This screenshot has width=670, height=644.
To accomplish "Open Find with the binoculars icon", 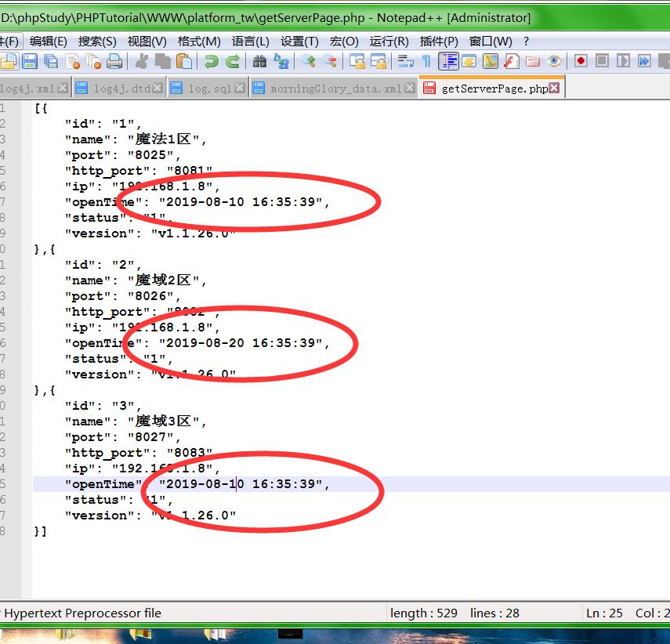I will point(259,61).
